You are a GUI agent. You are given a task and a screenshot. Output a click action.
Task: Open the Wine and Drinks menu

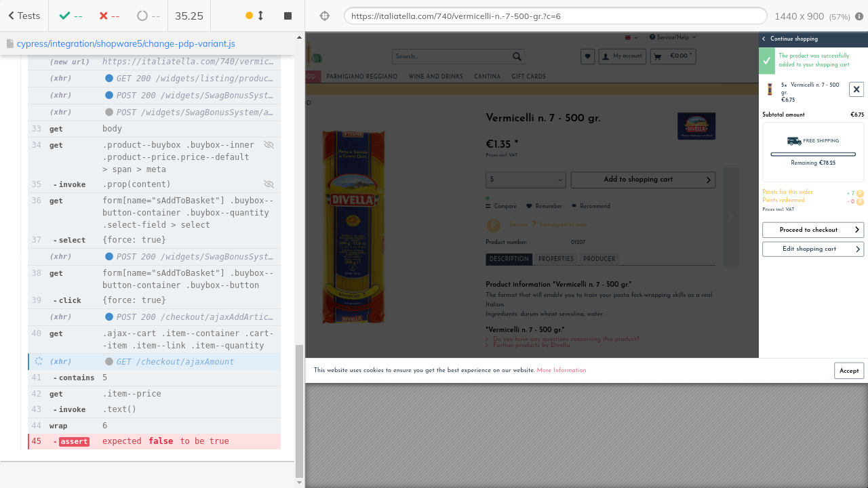point(435,77)
